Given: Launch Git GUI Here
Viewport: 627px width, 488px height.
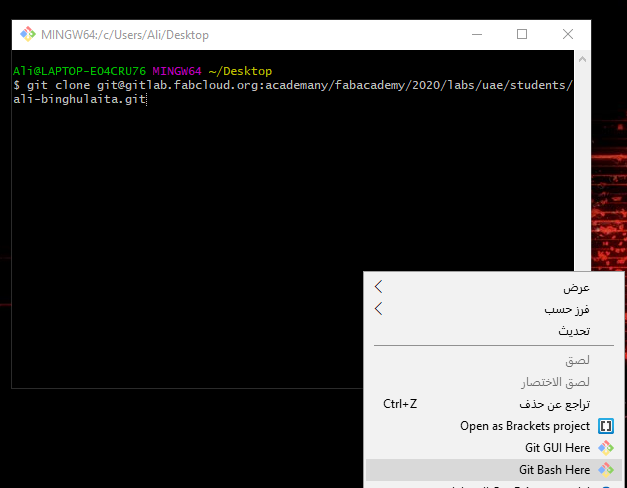Looking at the screenshot, I should tap(557, 448).
